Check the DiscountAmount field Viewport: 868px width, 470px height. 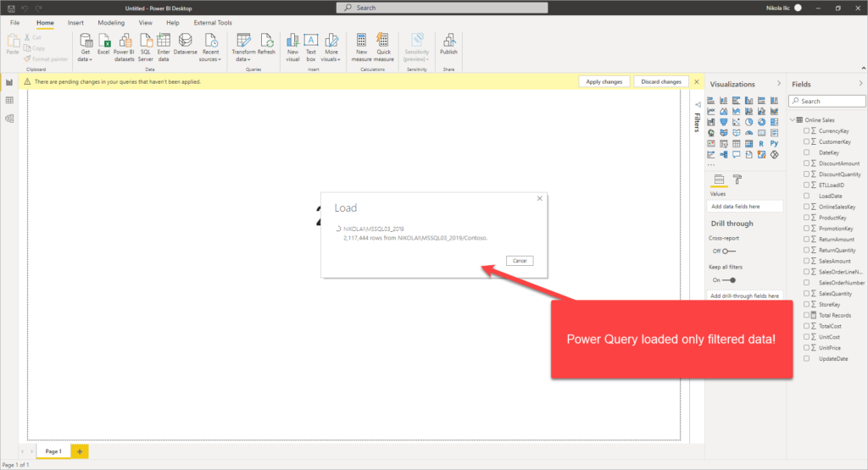pos(807,163)
